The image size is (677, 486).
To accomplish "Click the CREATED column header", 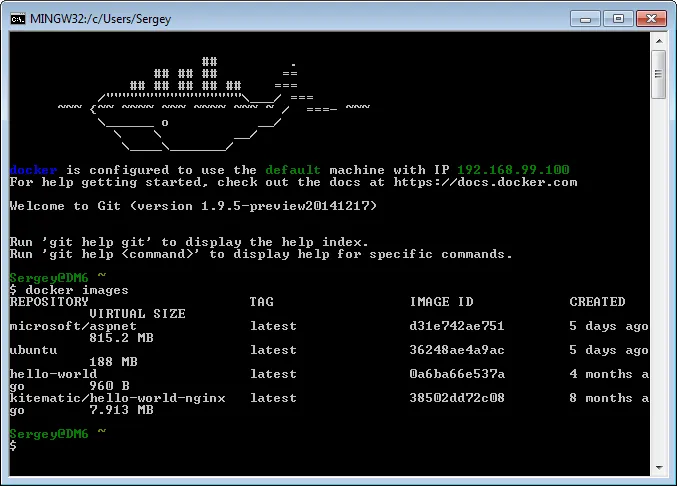I will [597, 301].
